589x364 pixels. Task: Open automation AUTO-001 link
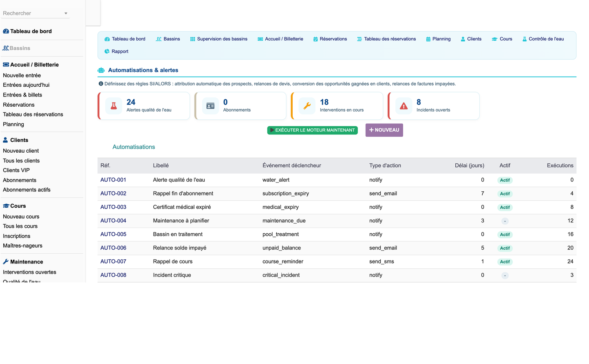point(113,180)
